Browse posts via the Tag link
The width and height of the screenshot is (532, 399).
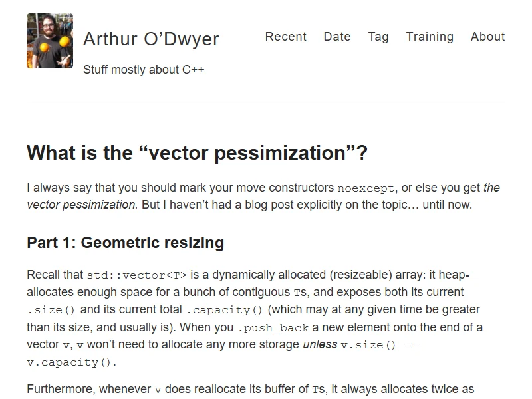click(378, 37)
